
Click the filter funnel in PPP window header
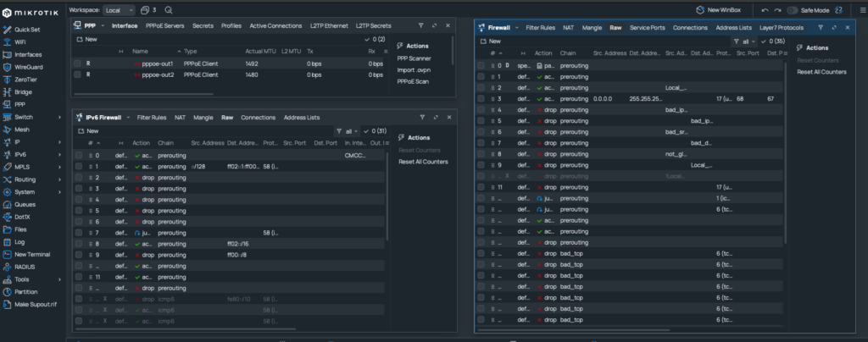pyautogui.click(x=420, y=26)
